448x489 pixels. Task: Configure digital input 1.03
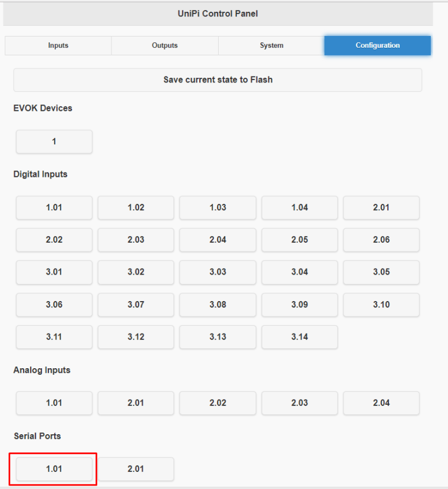(x=218, y=208)
